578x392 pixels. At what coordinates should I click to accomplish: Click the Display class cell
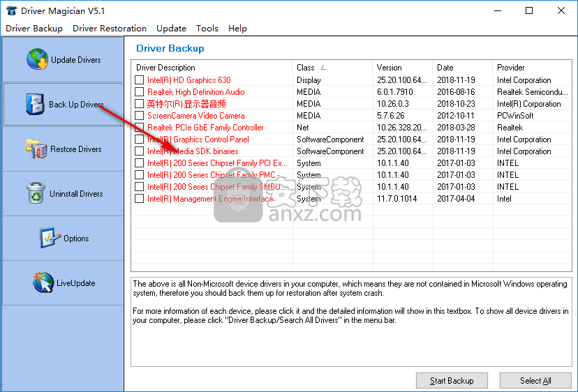tap(309, 80)
